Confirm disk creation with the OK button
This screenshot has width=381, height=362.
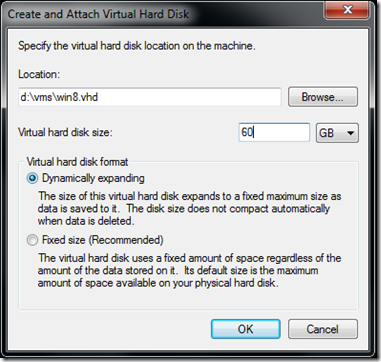(x=246, y=329)
